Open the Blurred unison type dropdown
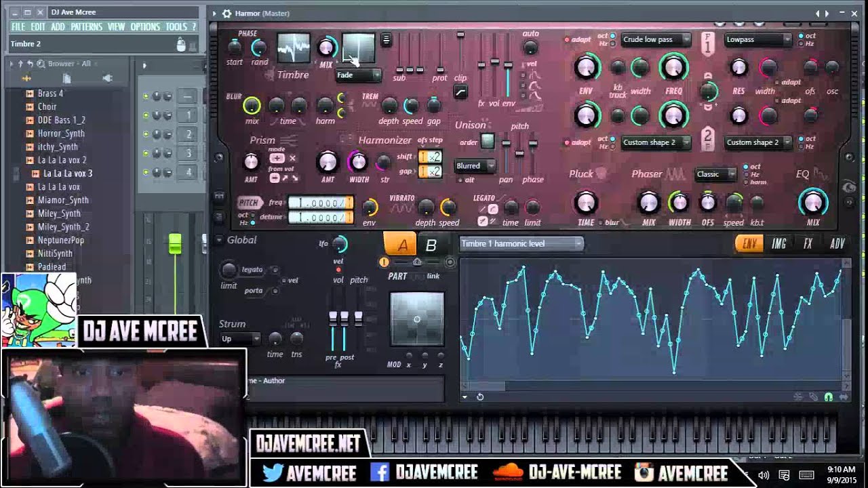Image resolution: width=868 pixels, height=488 pixels. point(475,165)
